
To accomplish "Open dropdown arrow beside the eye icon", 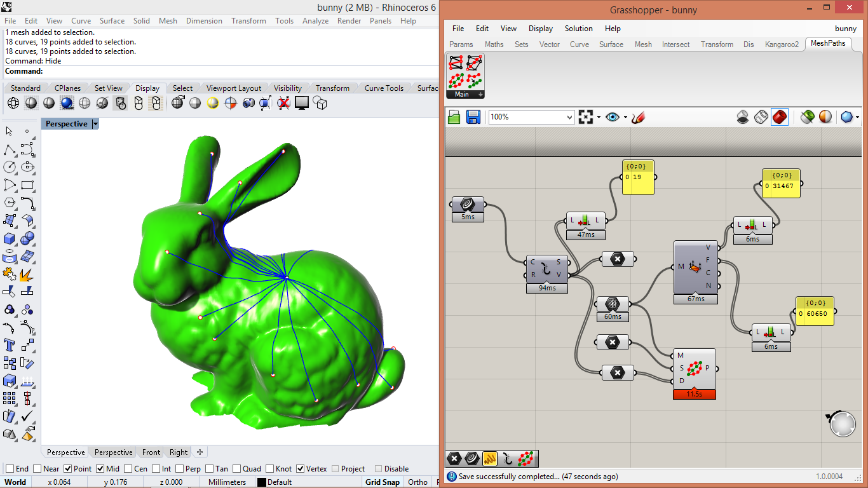I will pos(625,117).
